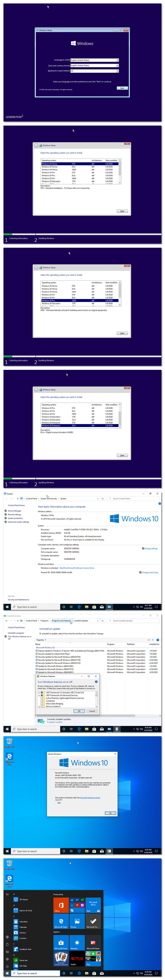Open the Photos tile
165x980 pixels.
pyautogui.click(x=77, y=921)
